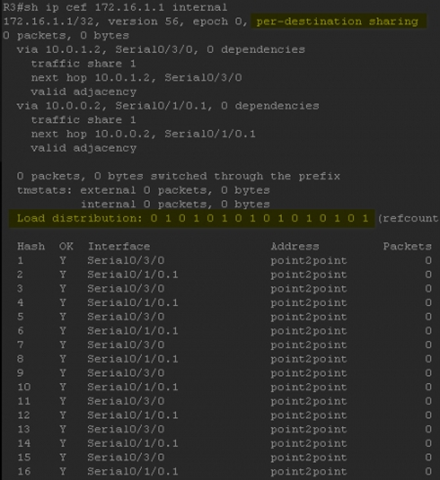Click point2point address in hash row 8
This screenshot has height=480, width=440.
309,359
